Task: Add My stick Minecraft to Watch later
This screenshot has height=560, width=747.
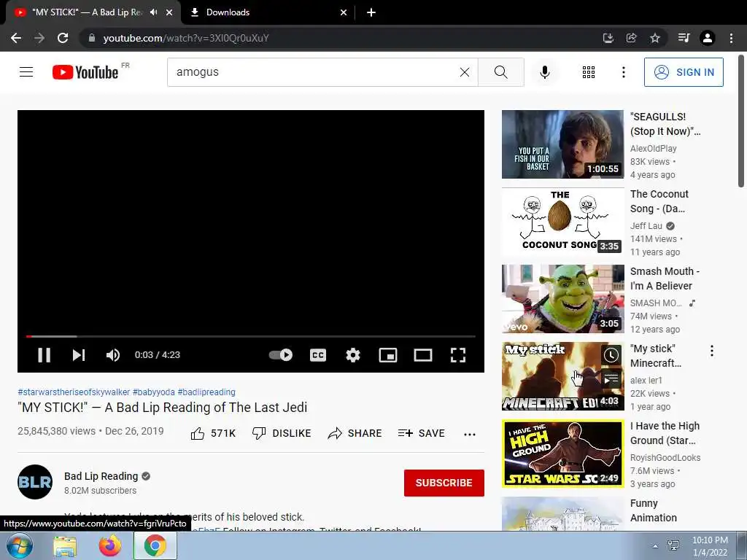Action: 611,355
